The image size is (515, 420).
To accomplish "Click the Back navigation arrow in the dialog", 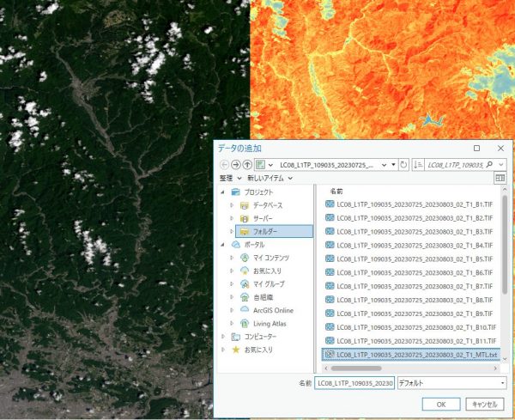I will point(224,164).
